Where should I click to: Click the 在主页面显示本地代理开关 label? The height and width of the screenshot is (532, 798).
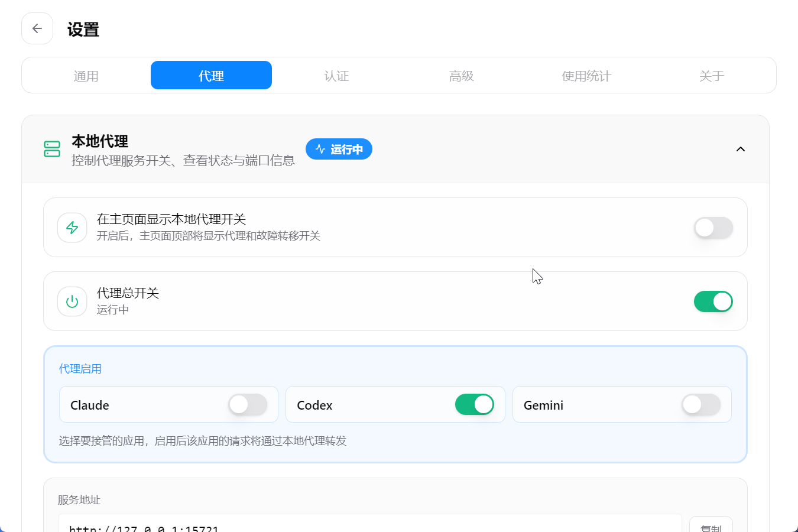[171, 219]
